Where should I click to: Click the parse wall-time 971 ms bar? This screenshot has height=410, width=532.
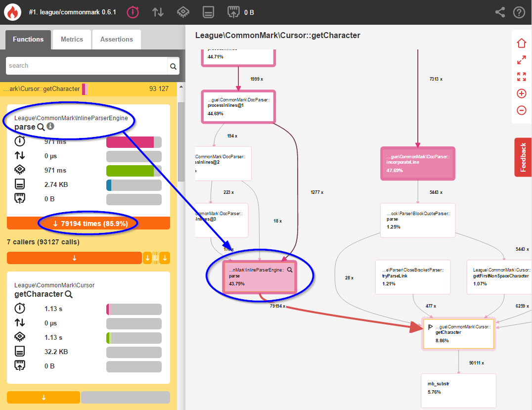[133, 142]
